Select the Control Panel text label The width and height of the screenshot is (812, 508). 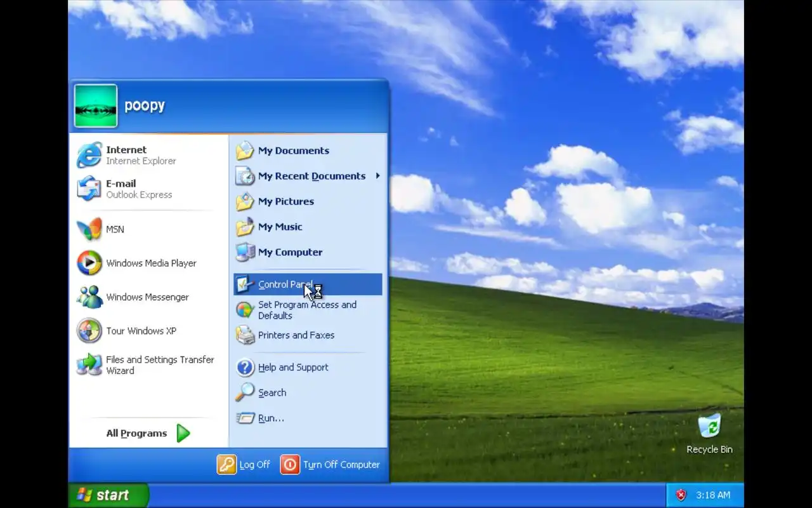[285, 284]
